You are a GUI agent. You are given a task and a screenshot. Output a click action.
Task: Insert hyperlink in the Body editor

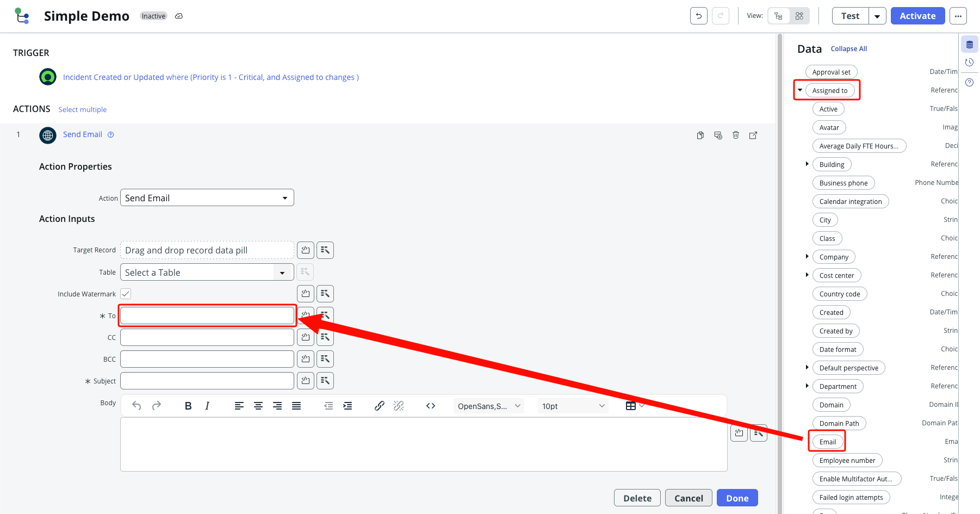tap(380, 406)
